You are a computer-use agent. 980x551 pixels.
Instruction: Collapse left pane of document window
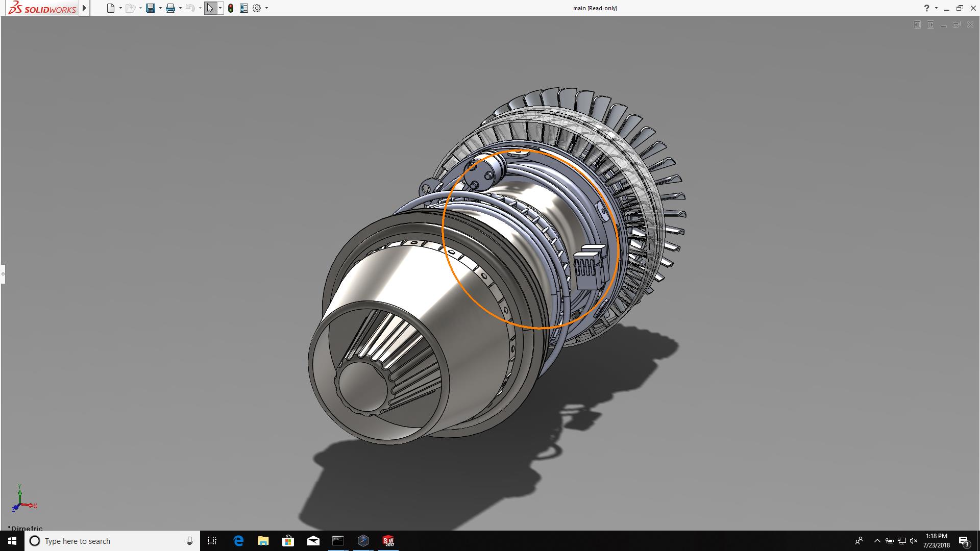coord(917,24)
